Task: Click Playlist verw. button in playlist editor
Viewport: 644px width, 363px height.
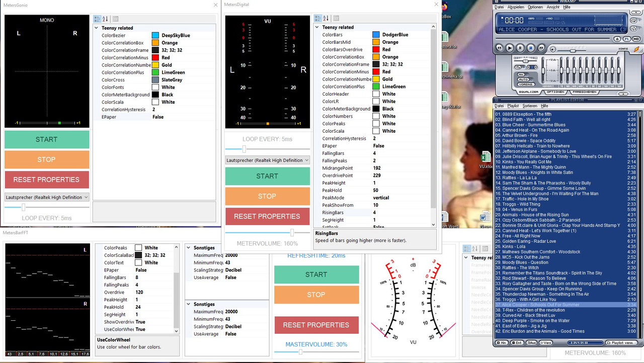Action: tap(622, 342)
